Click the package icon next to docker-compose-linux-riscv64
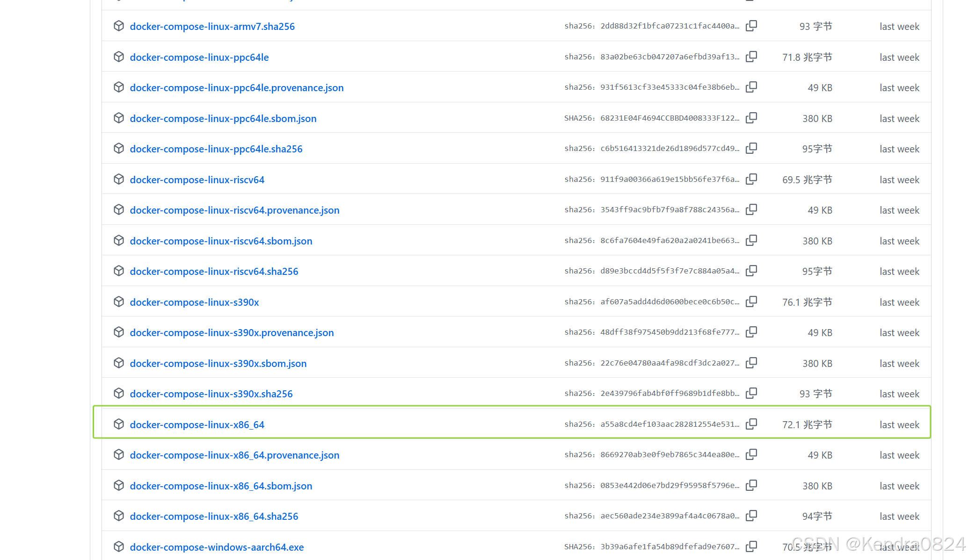The image size is (968, 560). [x=118, y=179]
